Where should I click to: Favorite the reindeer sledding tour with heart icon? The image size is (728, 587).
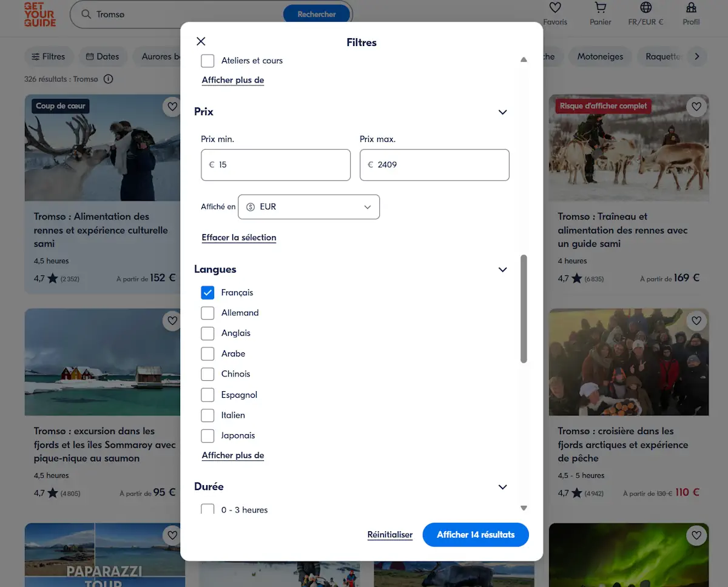(696, 107)
